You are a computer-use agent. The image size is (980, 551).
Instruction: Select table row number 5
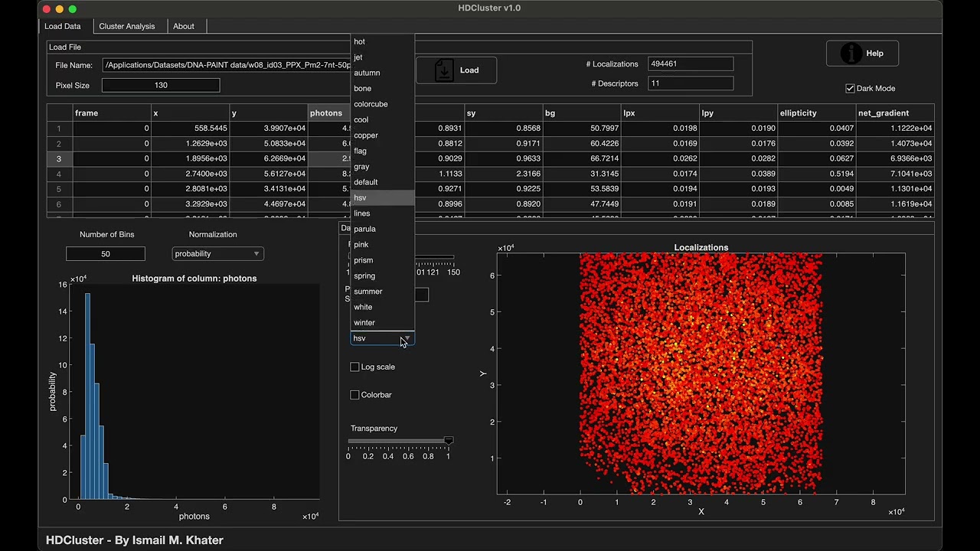point(59,189)
